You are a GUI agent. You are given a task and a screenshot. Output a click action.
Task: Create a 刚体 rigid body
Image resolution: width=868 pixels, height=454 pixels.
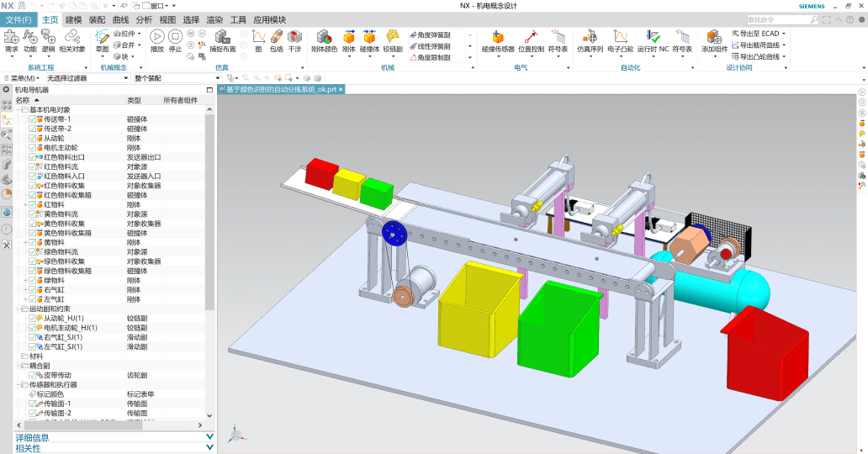click(x=349, y=41)
